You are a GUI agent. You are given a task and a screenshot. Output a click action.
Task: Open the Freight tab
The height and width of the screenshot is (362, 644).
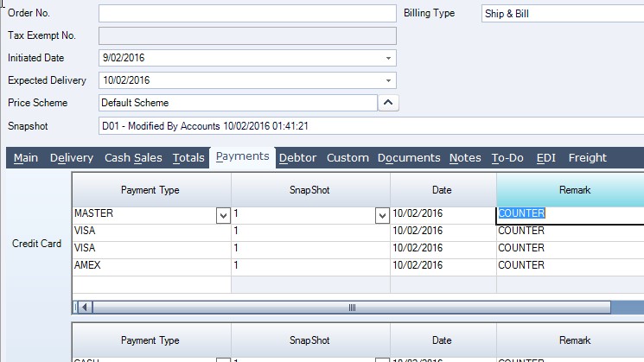tap(587, 158)
